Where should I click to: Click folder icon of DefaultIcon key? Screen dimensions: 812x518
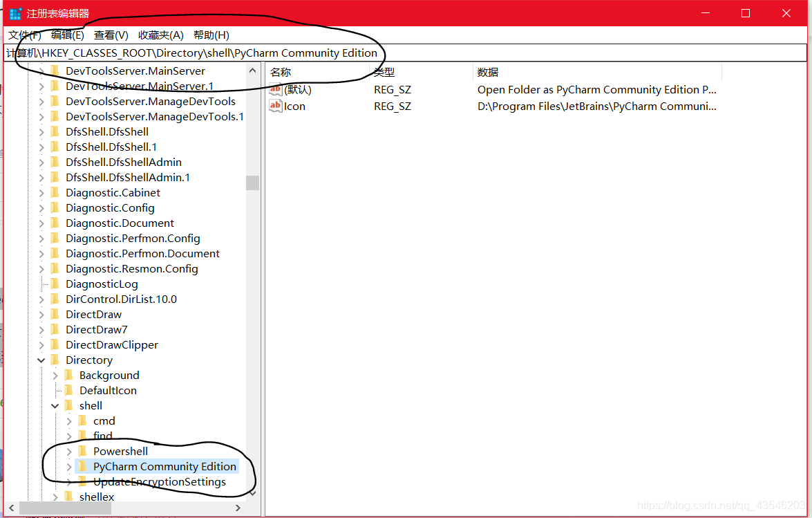[69, 391]
